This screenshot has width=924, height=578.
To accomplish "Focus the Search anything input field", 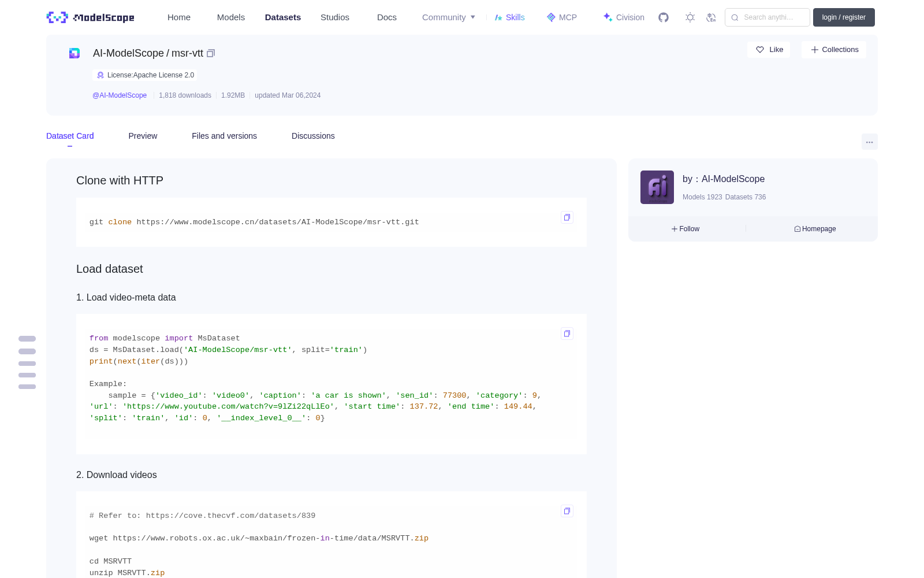I will (767, 17).
